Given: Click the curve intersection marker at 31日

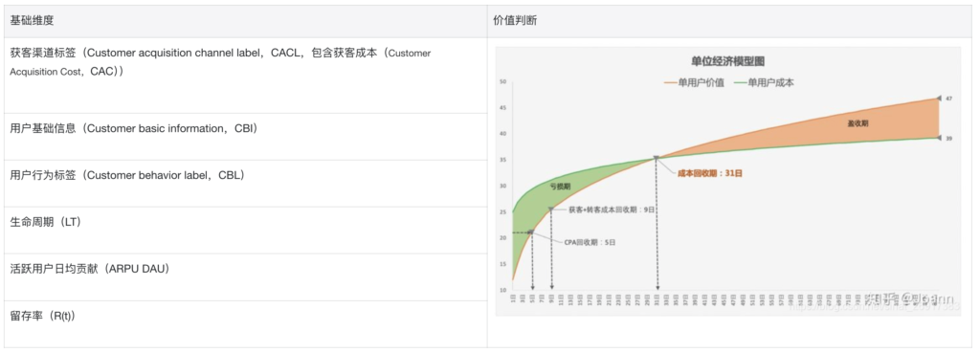Looking at the screenshot, I should 657,159.
